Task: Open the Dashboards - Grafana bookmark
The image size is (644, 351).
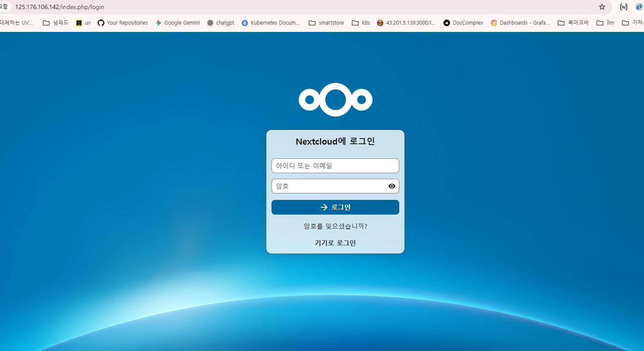Action: [520, 23]
